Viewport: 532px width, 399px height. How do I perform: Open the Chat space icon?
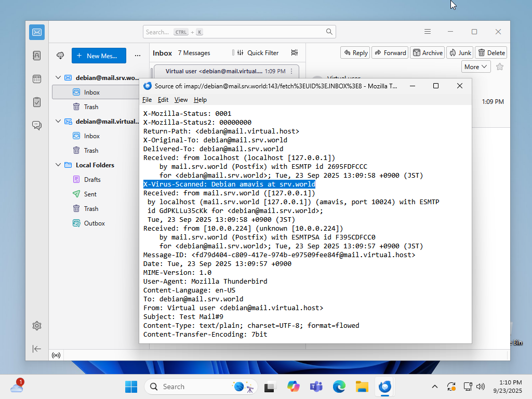(37, 125)
